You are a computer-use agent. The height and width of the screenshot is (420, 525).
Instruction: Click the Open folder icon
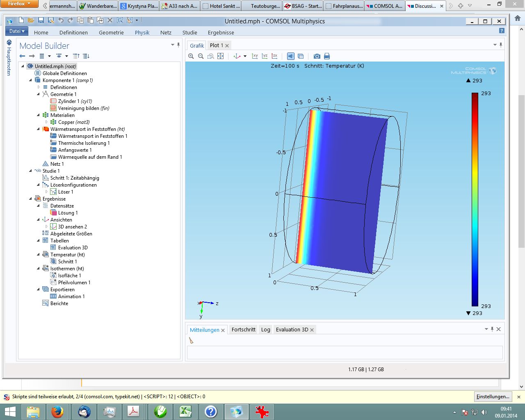31,20
